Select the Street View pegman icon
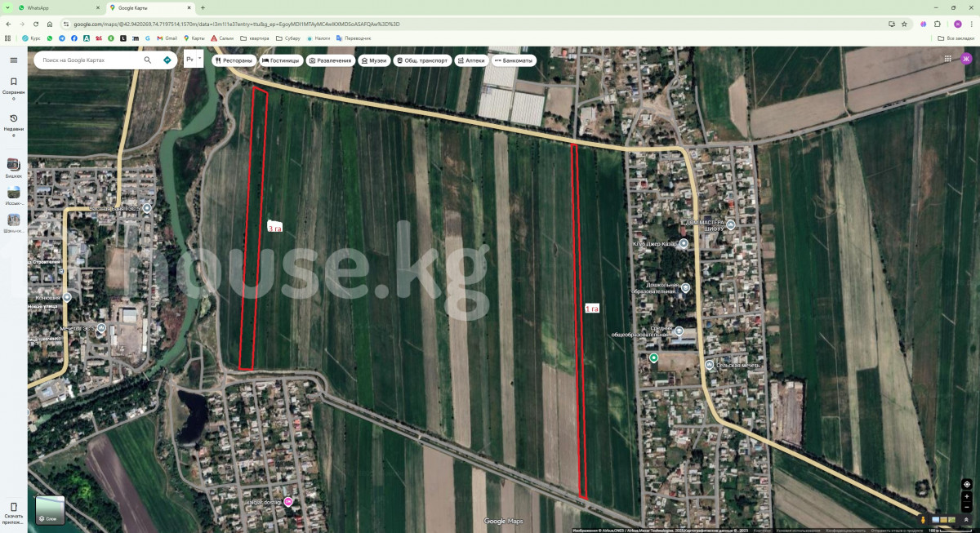 coord(923,519)
